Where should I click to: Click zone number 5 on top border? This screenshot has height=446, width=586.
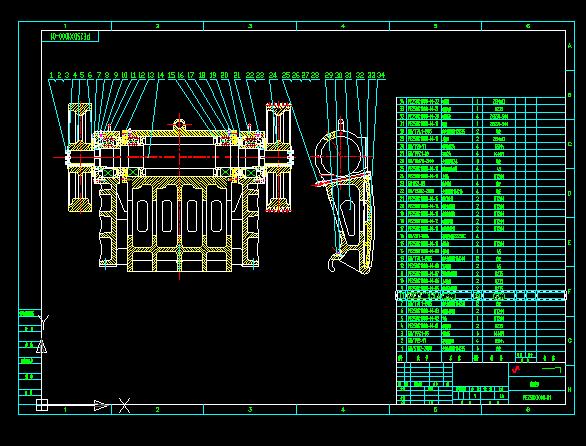(x=435, y=26)
